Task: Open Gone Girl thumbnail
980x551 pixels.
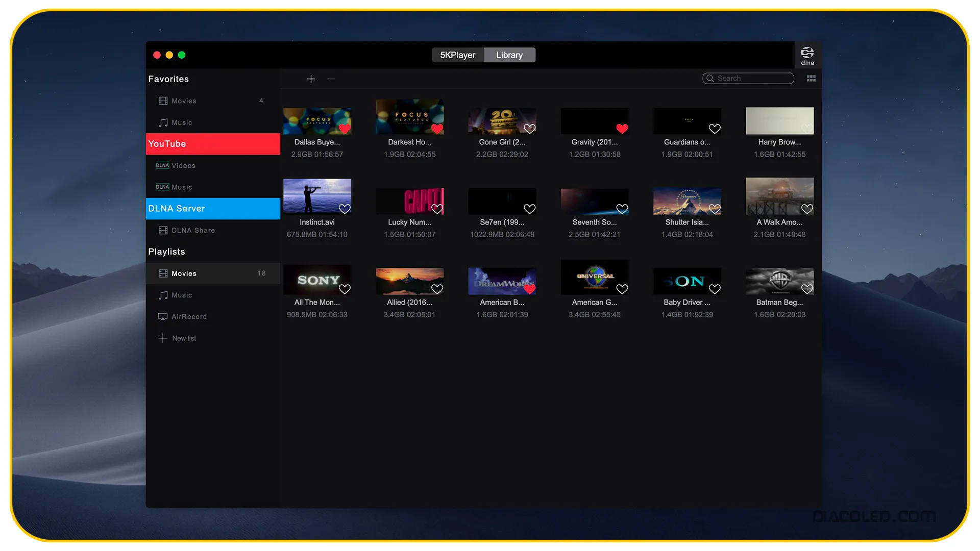Action: pyautogui.click(x=502, y=121)
